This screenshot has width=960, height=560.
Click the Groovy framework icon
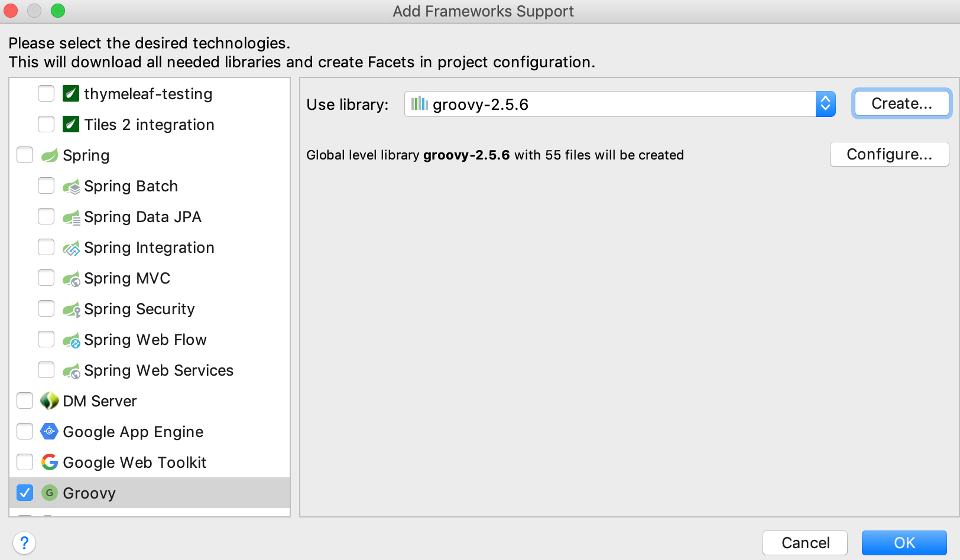point(49,493)
